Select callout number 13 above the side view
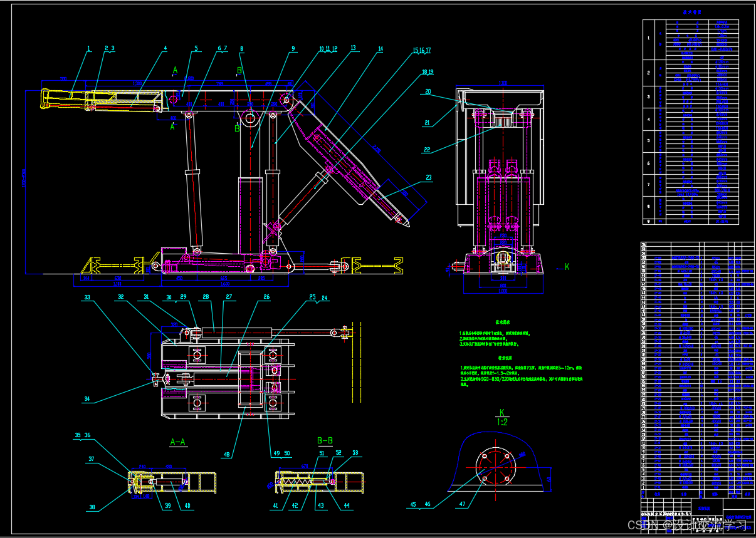Viewport: 756px width, 538px height. tap(353, 48)
